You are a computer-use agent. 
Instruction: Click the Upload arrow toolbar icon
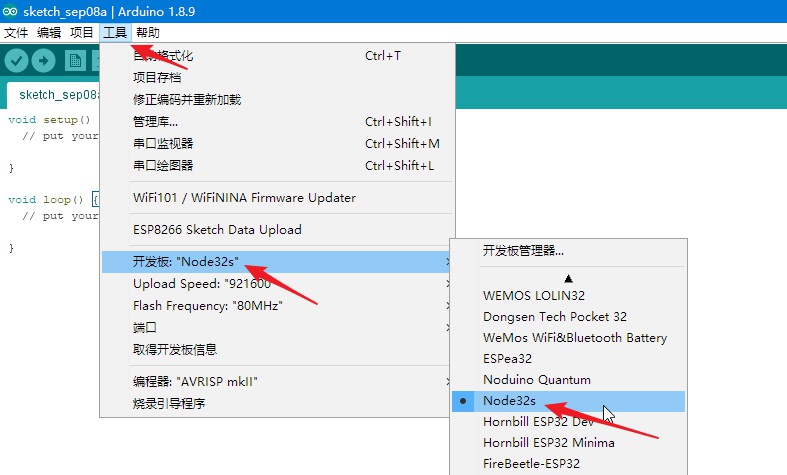[44, 61]
